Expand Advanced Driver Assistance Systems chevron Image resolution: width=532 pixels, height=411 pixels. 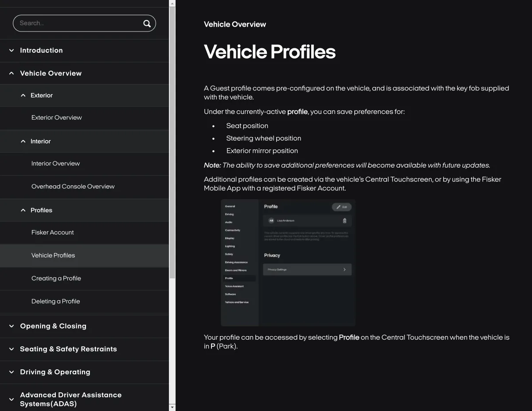click(12, 399)
